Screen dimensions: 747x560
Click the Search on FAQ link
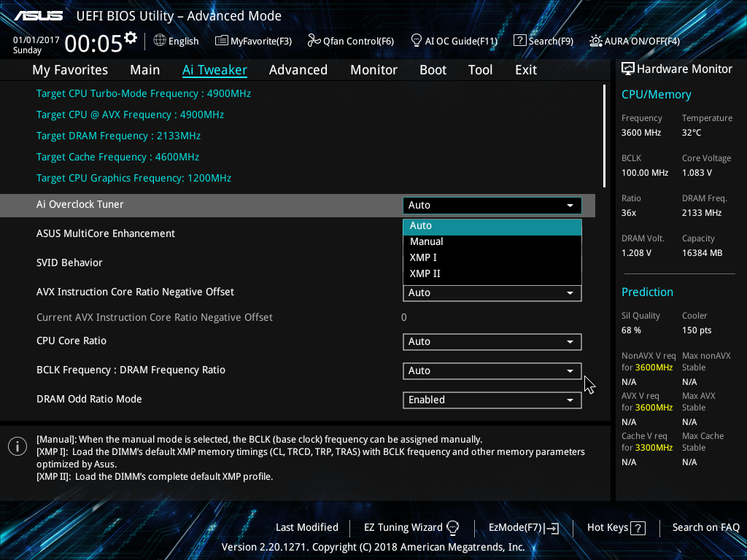click(705, 528)
